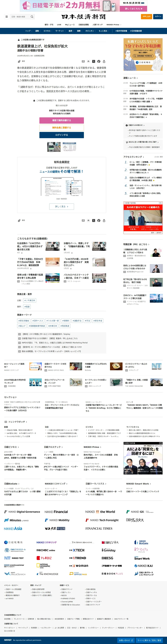Open 人事ウオッチ in the header menu
The width and height of the screenshot is (167, 644).
click(x=98, y=25)
